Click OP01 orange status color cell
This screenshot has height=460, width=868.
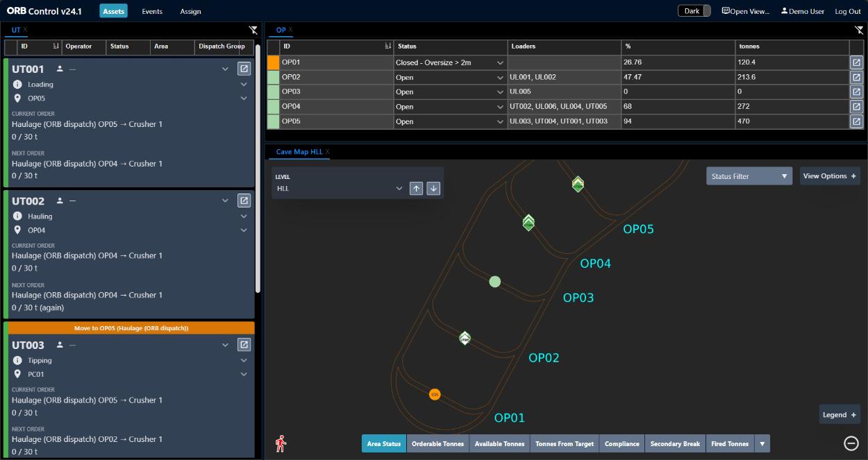click(x=273, y=62)
